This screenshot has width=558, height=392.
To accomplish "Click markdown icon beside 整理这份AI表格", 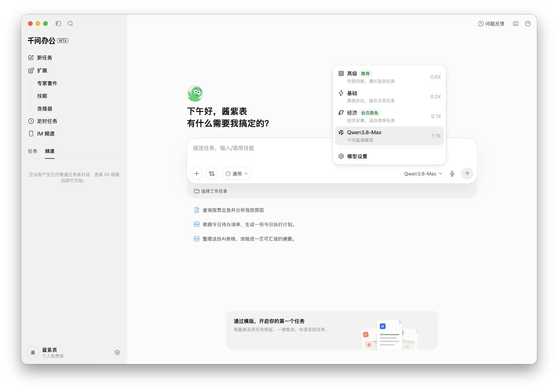I will 197,239.
